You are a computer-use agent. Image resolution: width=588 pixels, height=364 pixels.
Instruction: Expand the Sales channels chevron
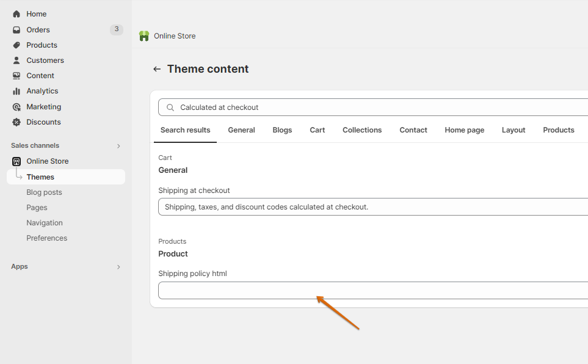click(x=118, y=146)
